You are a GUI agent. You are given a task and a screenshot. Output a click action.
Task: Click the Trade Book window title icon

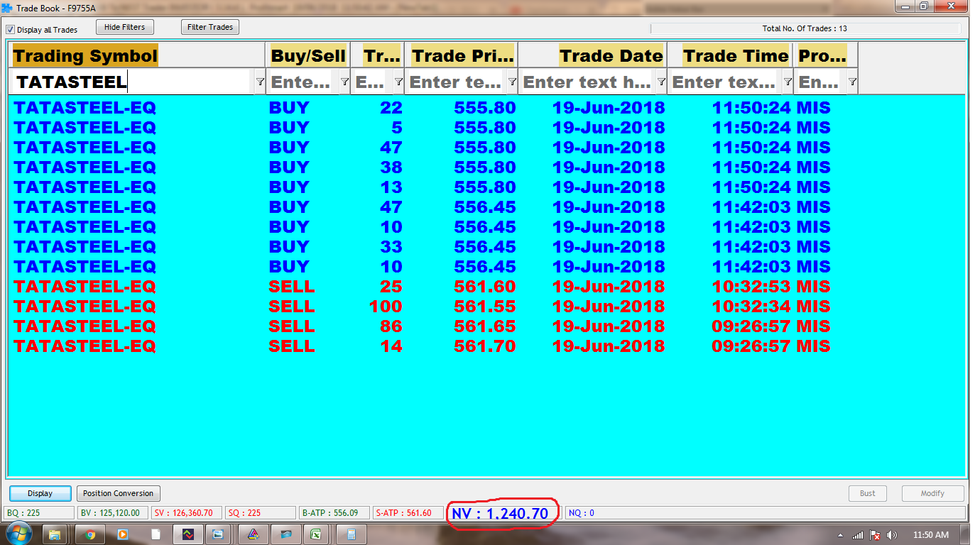(7, 8)
